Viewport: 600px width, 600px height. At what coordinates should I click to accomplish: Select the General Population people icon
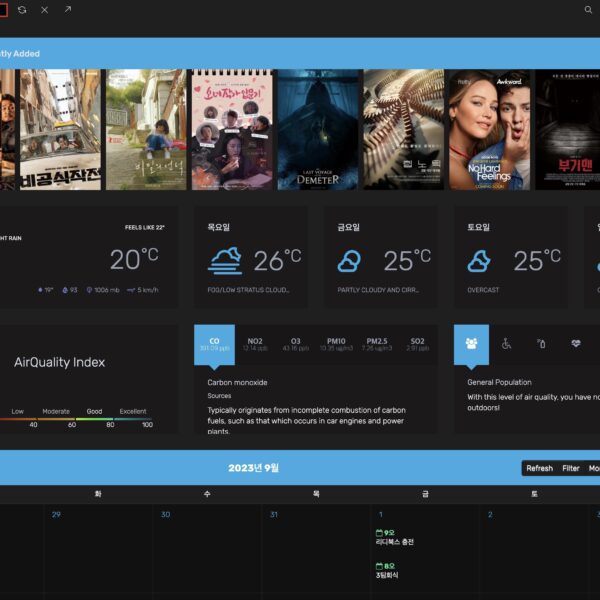[x=471, y=344]
